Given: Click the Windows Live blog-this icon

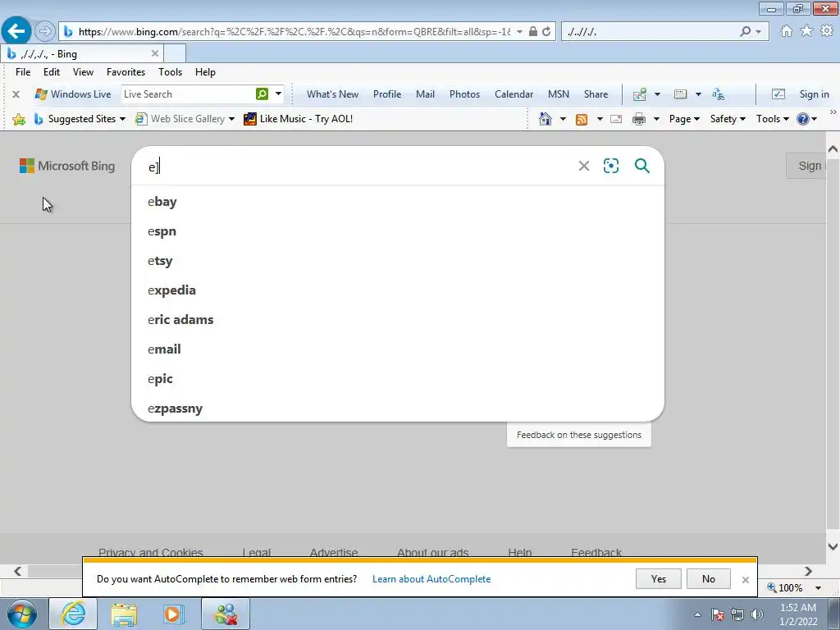Looking at the screenshot, I should tap(640, 94).
